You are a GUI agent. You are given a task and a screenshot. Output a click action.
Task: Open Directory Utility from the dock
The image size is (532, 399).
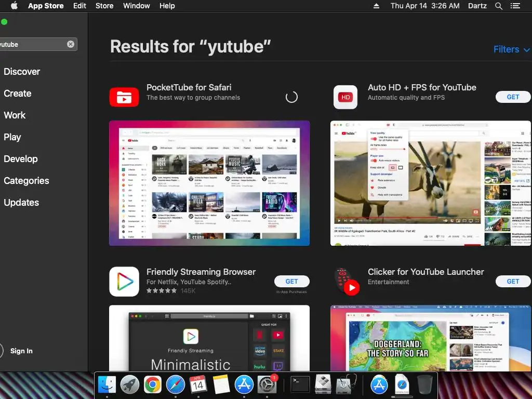[x=345, y=384]
